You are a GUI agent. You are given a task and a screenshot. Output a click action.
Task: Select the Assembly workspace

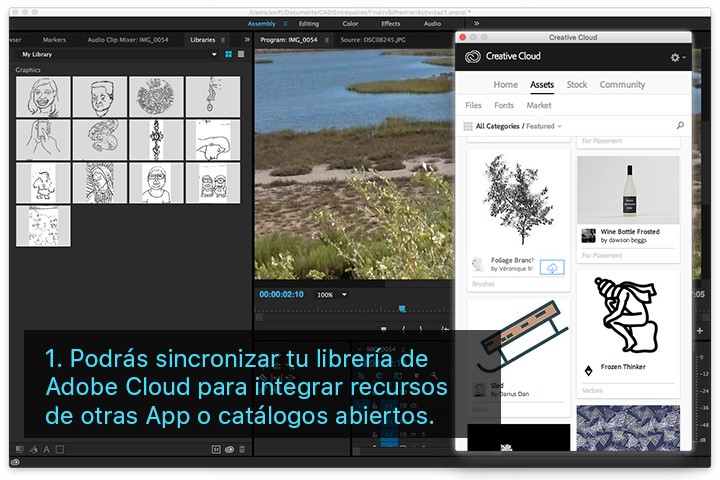point(261,23)
